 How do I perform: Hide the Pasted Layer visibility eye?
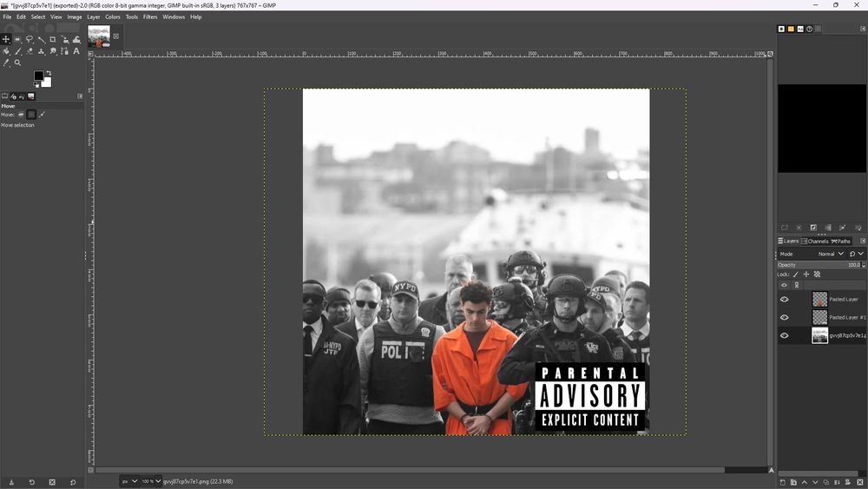pos(785,299)
